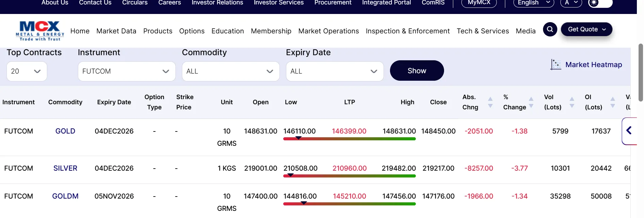The image size is (644, 218).
Task: Sort by OI (Lots) column arrows
Action: (613, 102)
